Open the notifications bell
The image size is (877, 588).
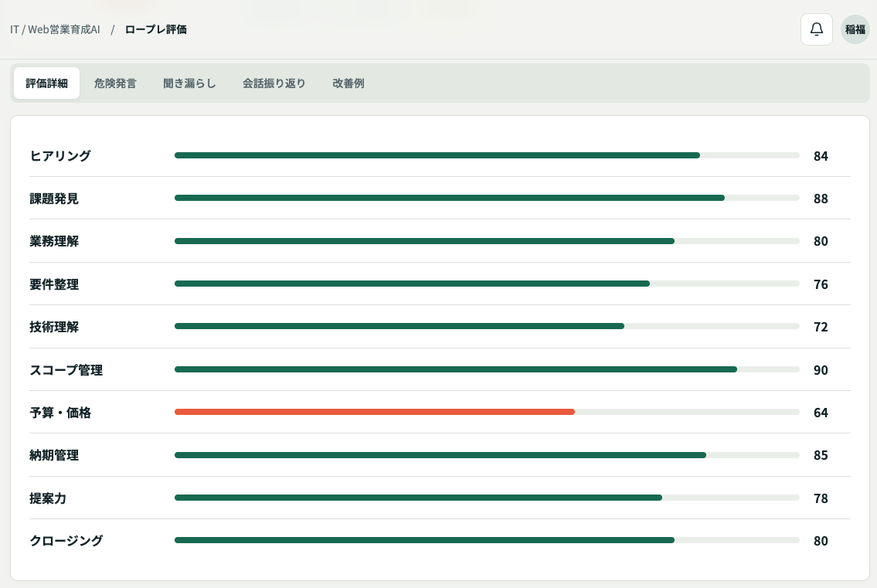(x=817, y=29)
